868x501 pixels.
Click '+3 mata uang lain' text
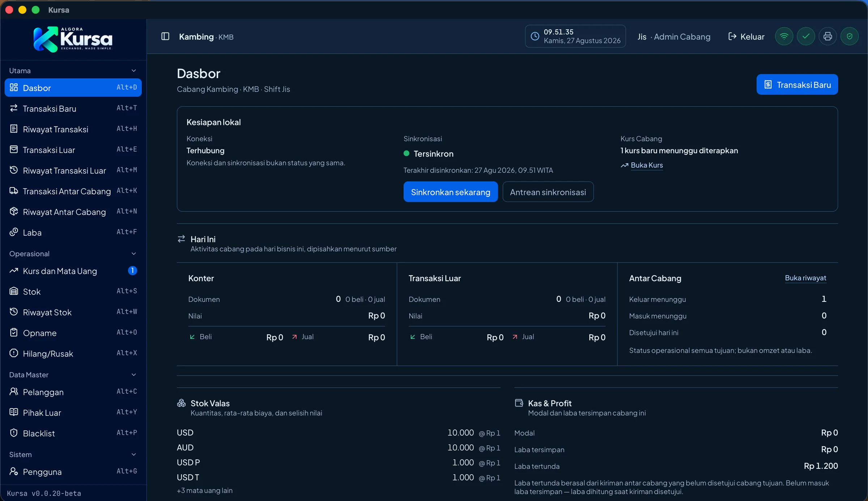[x=205, y=491]
